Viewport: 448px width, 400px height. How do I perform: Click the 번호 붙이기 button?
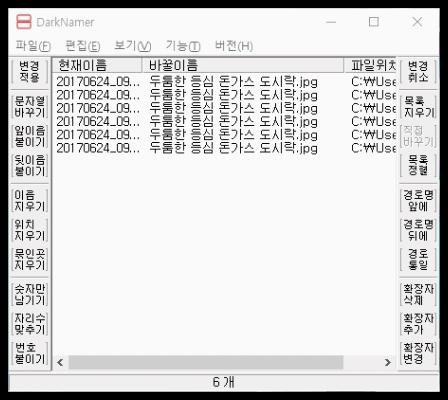click(x=30, y=353)
